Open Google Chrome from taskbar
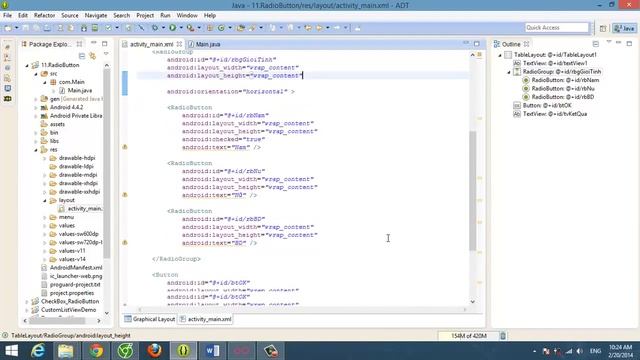 [x=96, y=351]
